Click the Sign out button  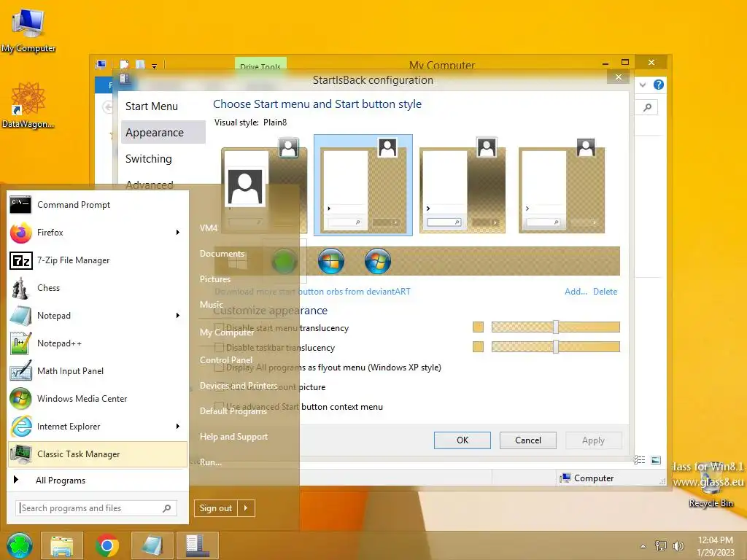tap(216, 508)
